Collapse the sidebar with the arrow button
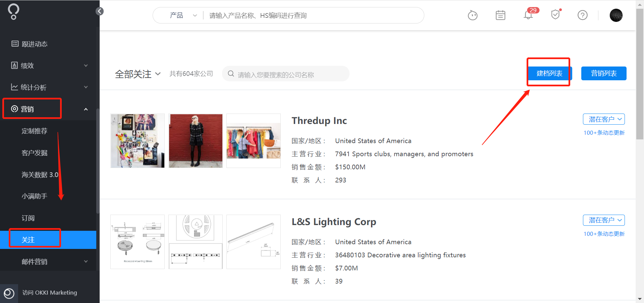 point(100,11)
